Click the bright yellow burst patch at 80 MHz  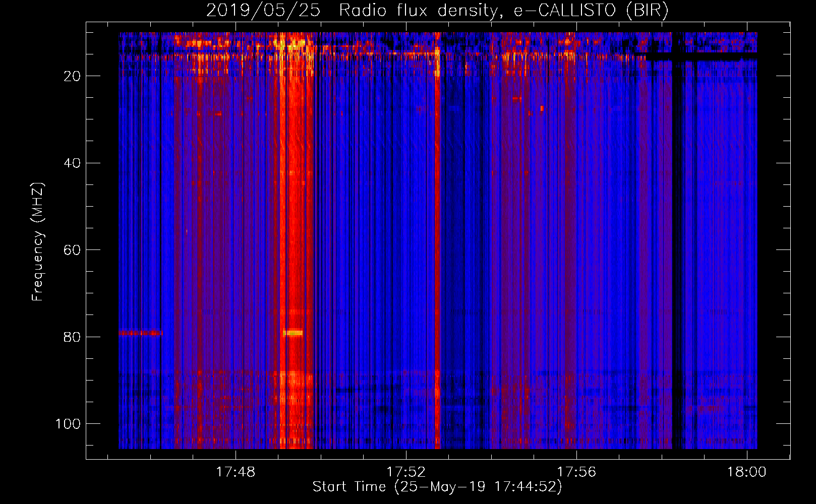click(x=293, y=333)
